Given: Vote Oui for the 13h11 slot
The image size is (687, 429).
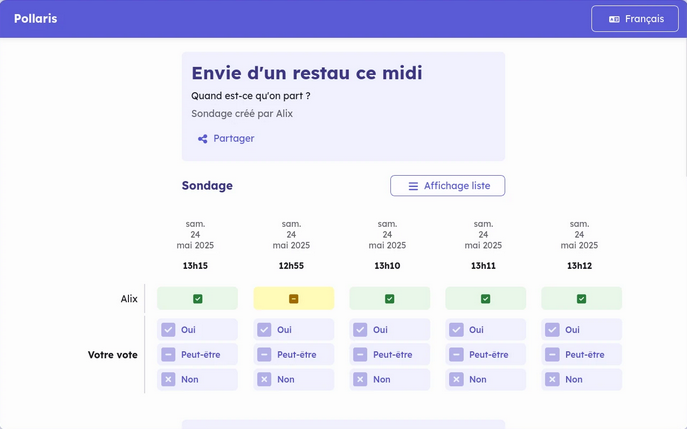Looking at the screenshot, I should click(486, 330).
